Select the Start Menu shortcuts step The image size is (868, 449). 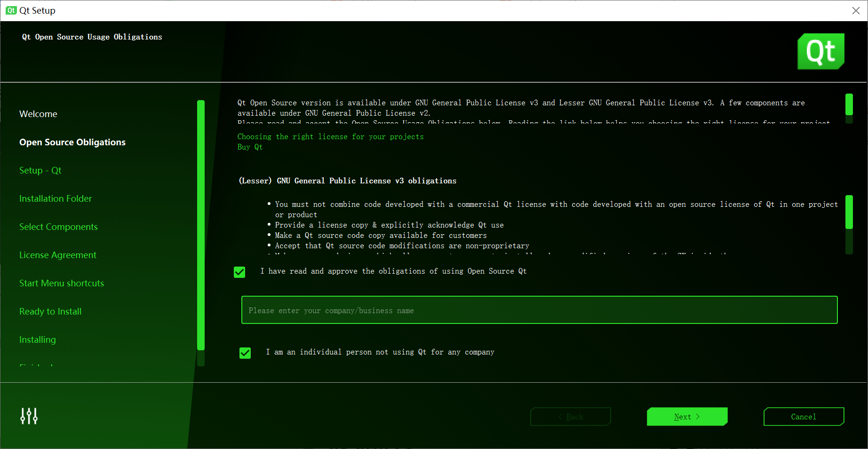pyautogui.click(x=62, y=283)
